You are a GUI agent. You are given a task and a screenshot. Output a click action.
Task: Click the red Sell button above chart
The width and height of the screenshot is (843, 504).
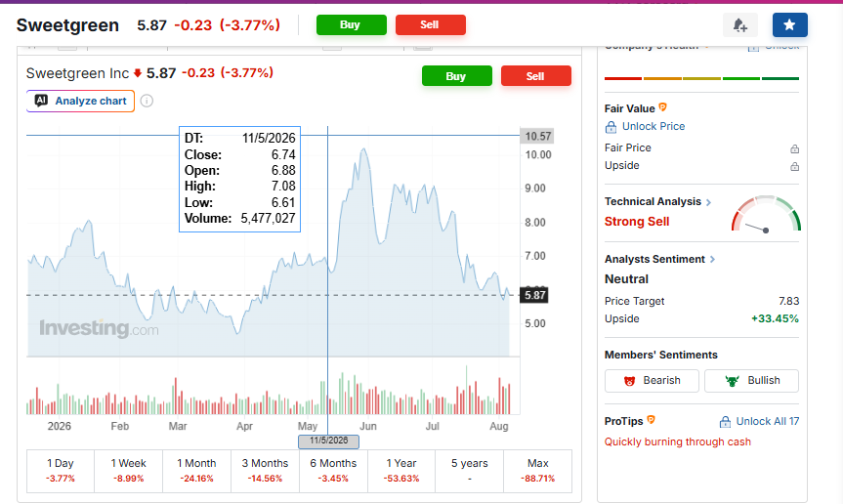coord(536,76)
